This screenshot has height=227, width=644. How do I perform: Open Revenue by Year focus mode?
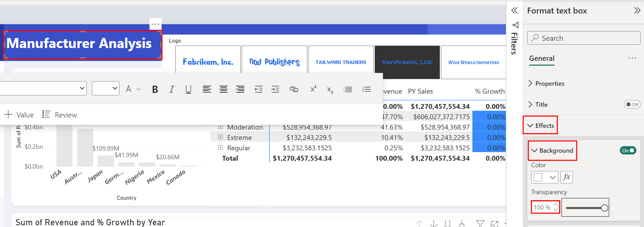(494, 224)
